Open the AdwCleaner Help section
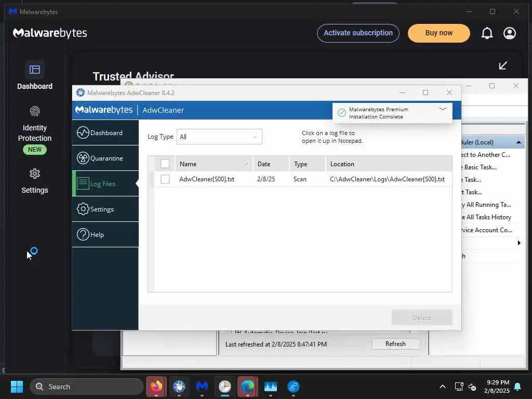The width and height of the screenshot is (532, 399). point(105,234)
